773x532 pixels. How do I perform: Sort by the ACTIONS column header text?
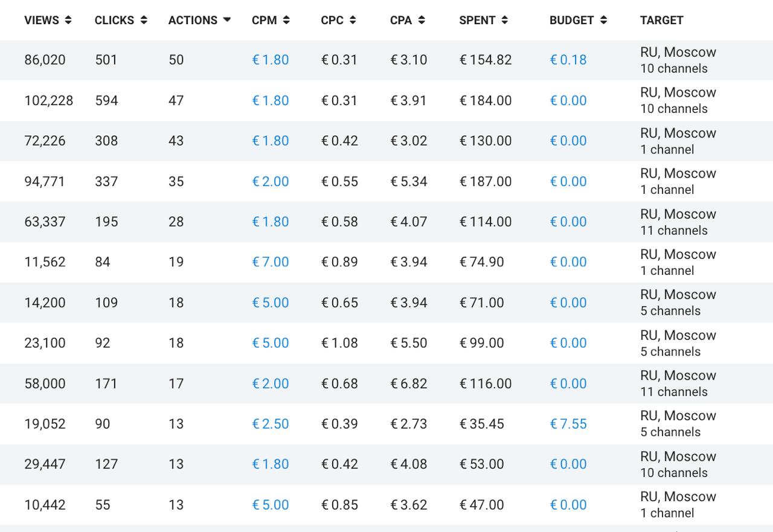click(193, 20)
